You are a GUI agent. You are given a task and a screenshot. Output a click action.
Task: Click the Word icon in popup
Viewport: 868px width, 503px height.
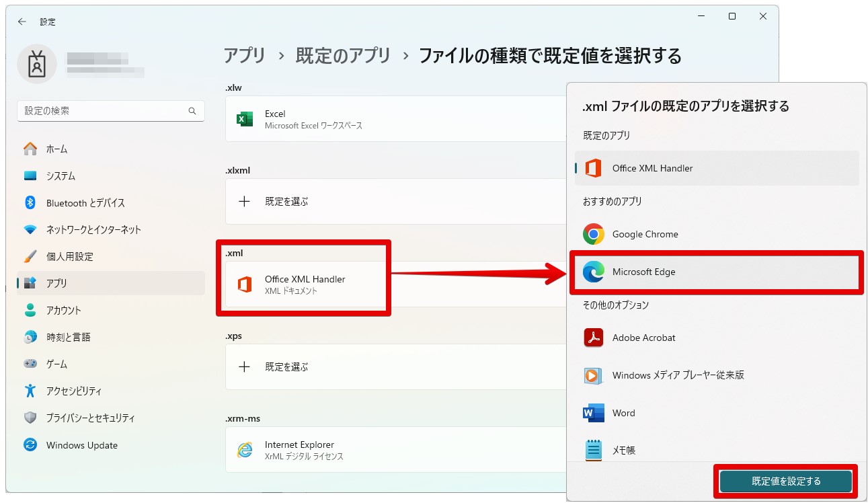click(594, 413)
